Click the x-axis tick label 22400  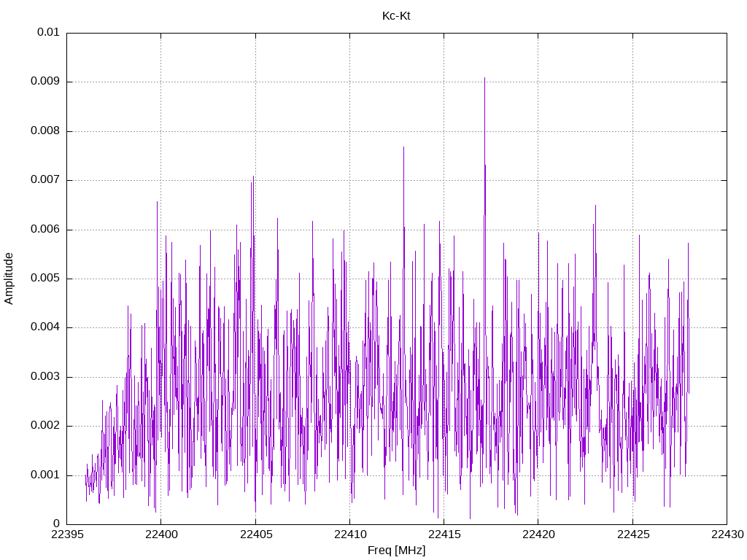pos(161,534)
